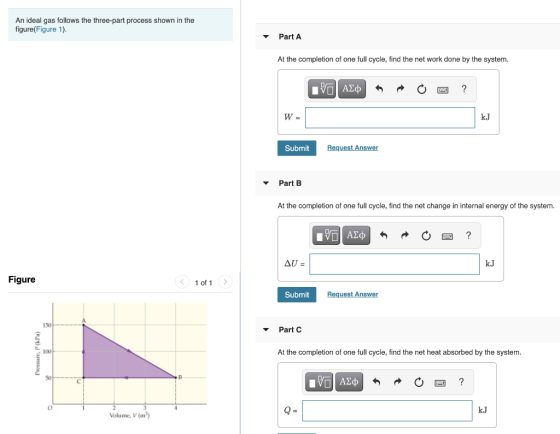Collapse the Part A section
The width and height of the screenshot is (560, 434).
(266, 36)
